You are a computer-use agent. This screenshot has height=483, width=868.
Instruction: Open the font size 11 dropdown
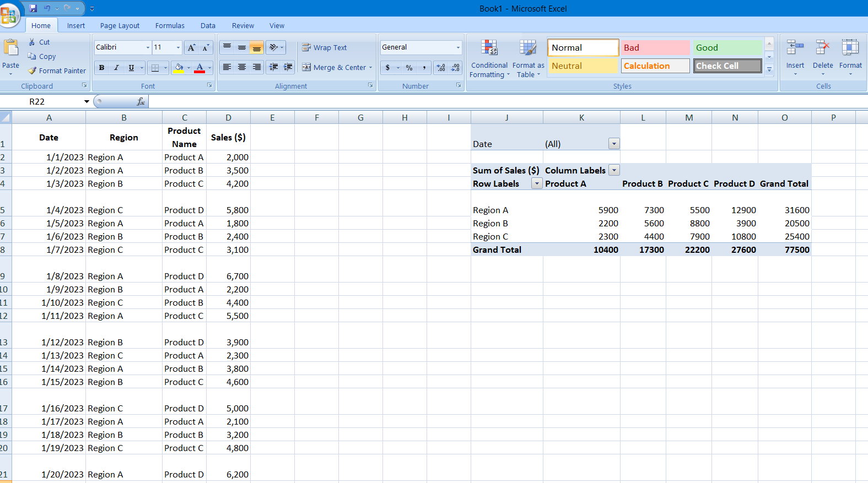[x=178, y=47]
